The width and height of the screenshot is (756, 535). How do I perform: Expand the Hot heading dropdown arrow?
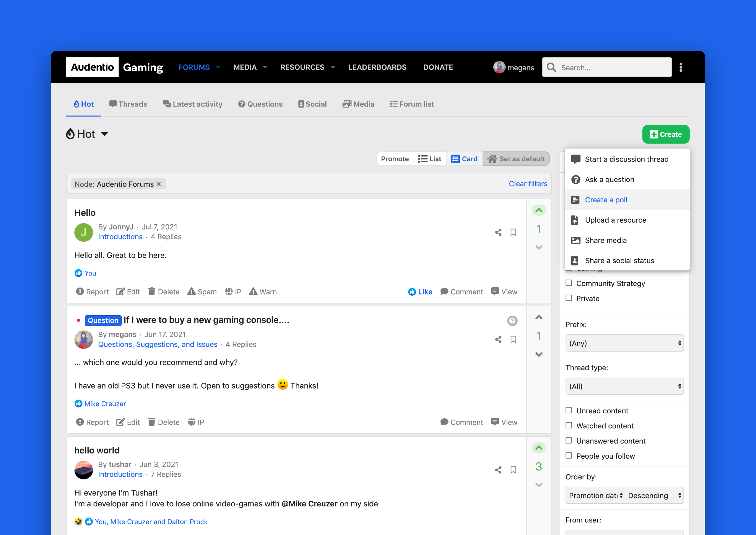coord(104,134)
